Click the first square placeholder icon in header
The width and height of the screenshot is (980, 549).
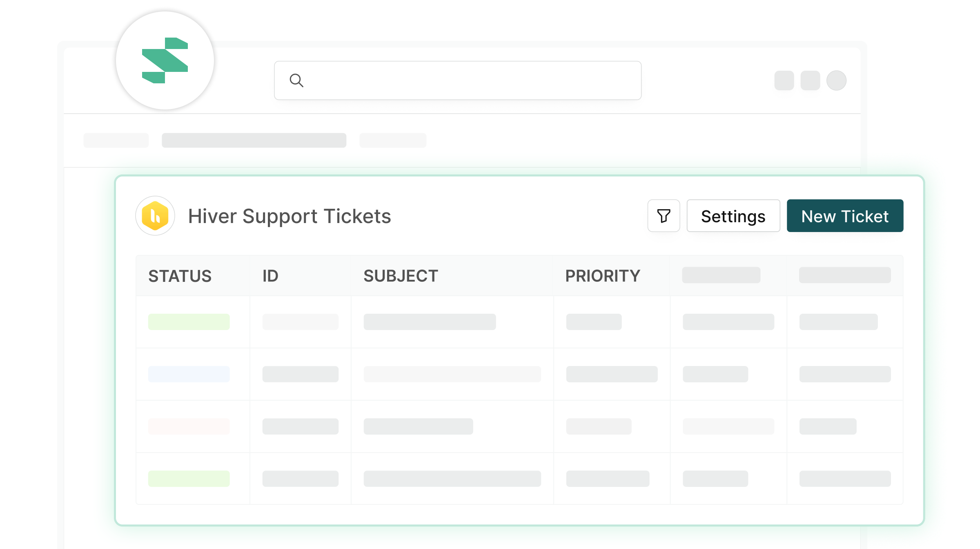click(x=784, y=80)
